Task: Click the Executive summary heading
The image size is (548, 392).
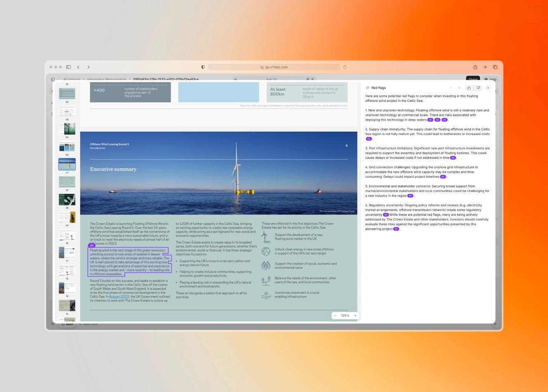Action: pos(113,169)
